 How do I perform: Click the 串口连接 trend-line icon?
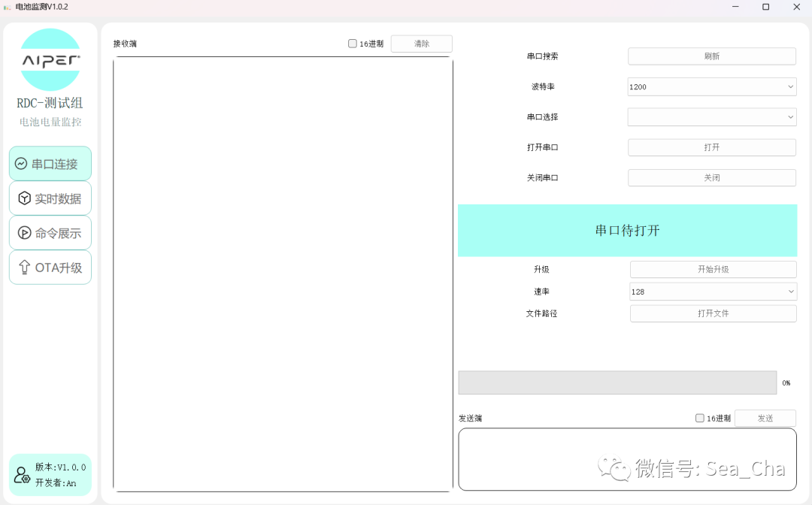pos(21,164)
